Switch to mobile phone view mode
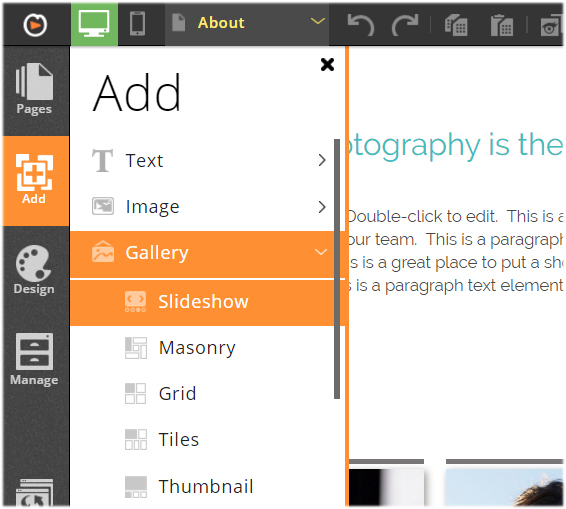 138,24
